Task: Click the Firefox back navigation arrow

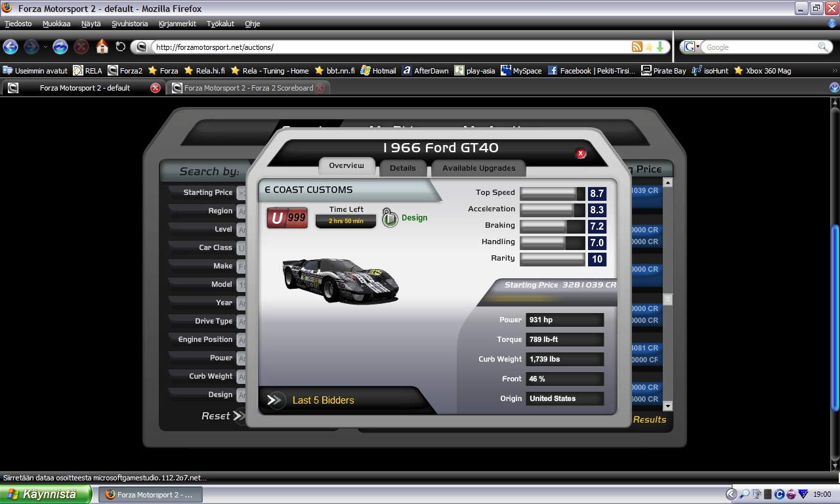Action: tap(10, 47)
